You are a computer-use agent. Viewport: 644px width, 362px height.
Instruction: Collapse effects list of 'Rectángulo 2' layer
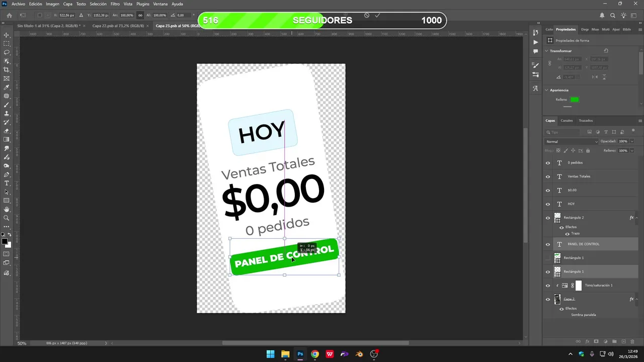[x=637, y=218]
